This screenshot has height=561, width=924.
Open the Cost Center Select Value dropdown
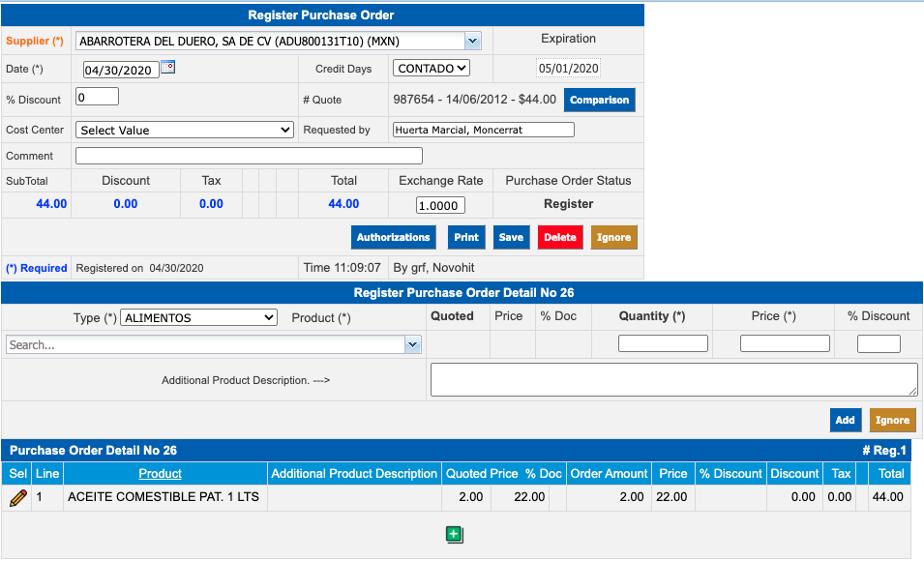point(185,130)
